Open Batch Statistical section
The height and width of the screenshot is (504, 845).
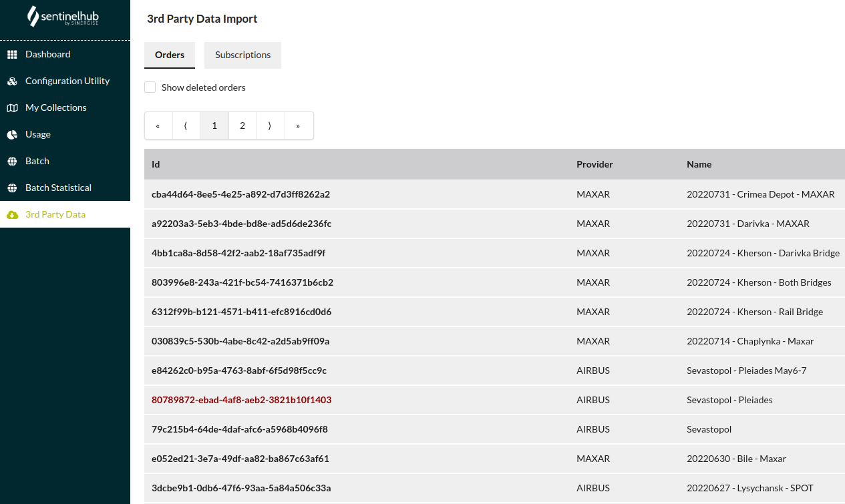pyautogui.click(x=65, y=188)
